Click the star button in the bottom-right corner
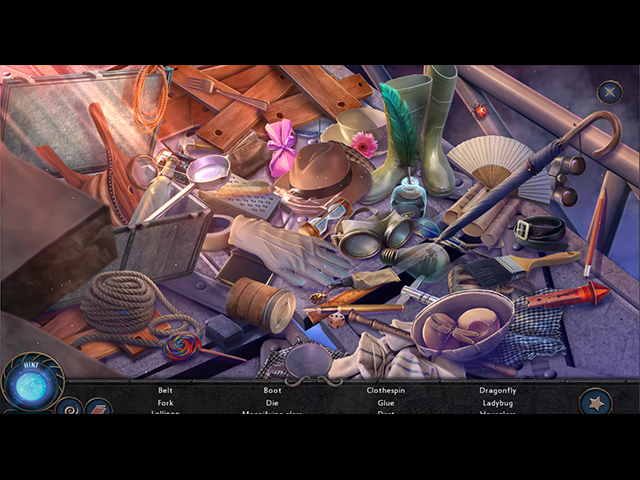640x480 pixels. pos(596,402)
